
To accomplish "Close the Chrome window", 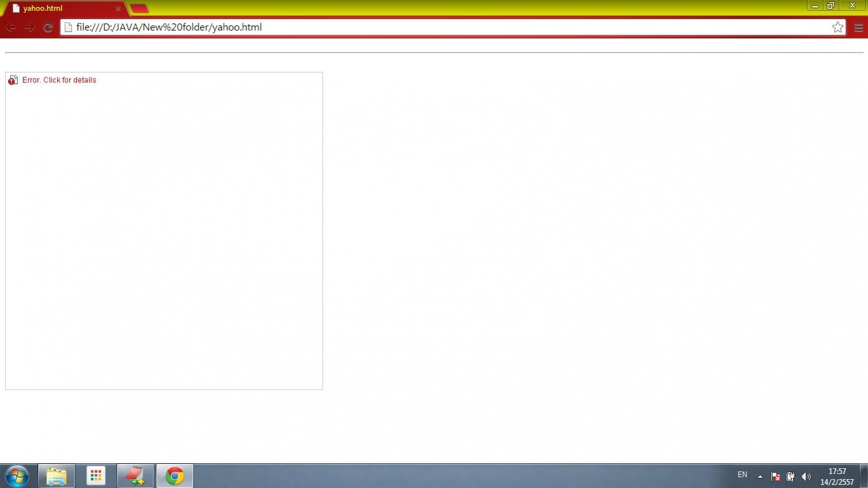I will tap(852, 5).
